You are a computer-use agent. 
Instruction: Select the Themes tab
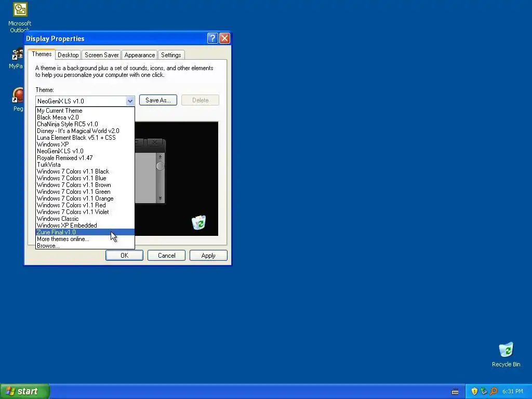[42, 54]
